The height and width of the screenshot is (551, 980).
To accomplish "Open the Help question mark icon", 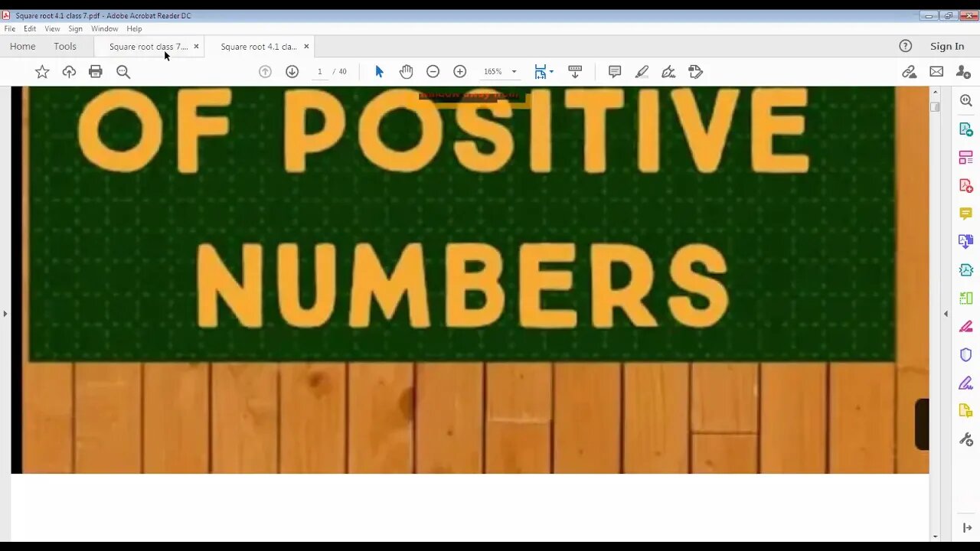I will tap(906, 47).
